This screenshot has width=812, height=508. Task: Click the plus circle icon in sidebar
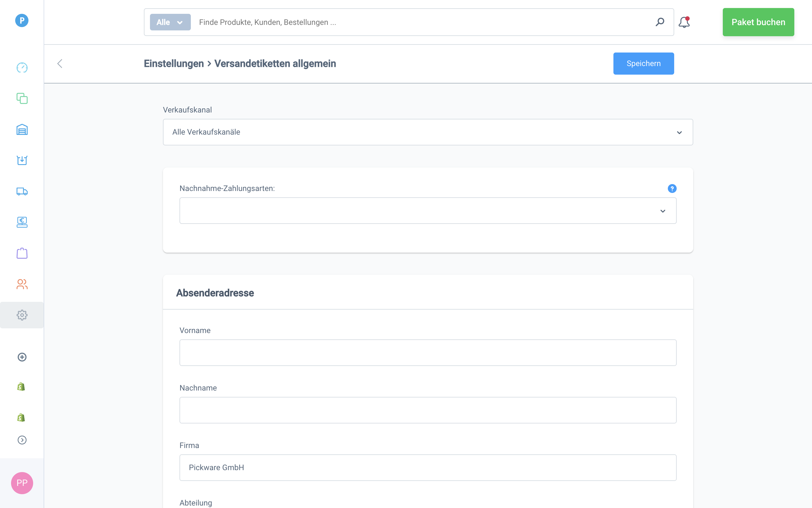pyautogui.click(x=22, y=357)
